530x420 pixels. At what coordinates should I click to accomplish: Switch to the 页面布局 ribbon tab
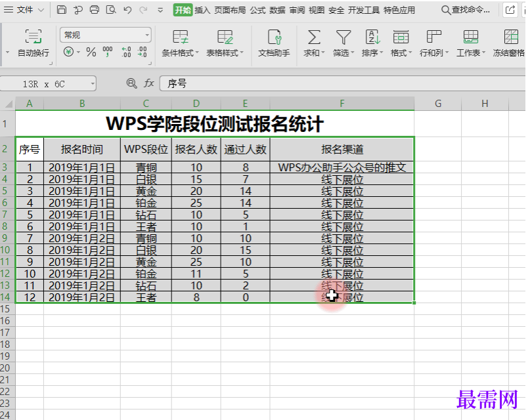click(x=230, y=10)
